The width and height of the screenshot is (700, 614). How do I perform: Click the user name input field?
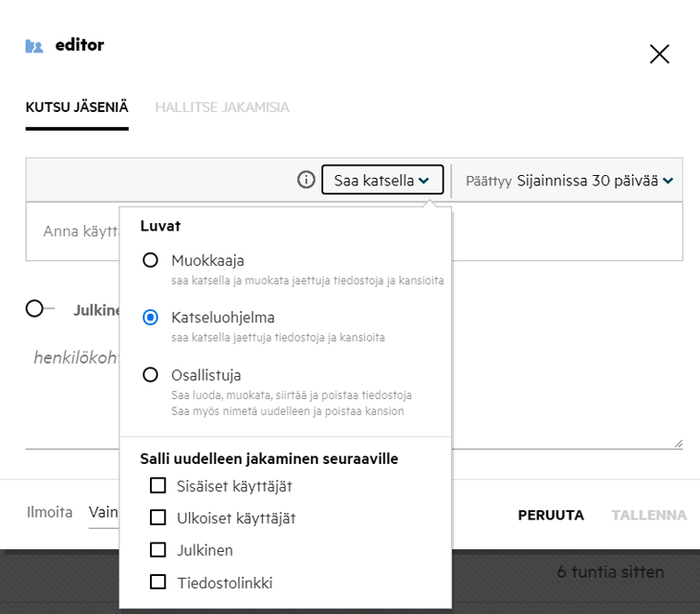tap(79, 231)
